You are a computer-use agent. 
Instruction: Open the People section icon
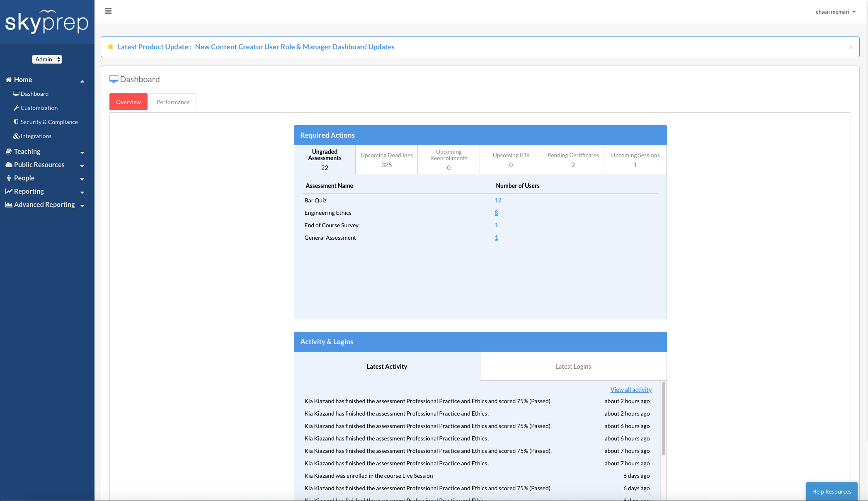pyautogui.click(x=9, y=178)
